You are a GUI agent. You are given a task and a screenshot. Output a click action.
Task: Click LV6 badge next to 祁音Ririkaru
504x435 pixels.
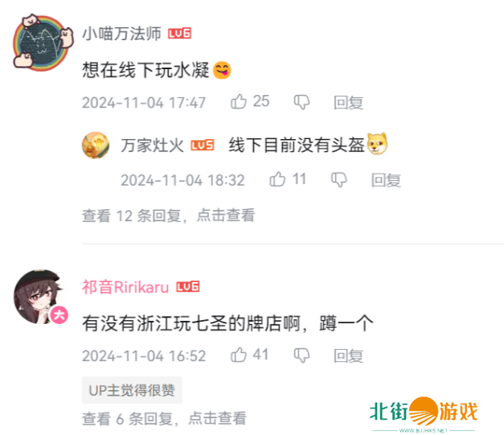188,287
